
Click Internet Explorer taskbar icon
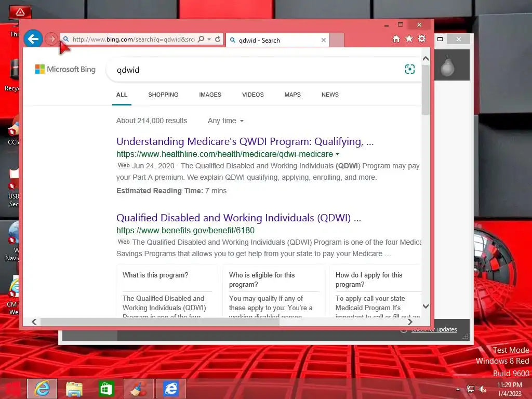tap(42, 389)
